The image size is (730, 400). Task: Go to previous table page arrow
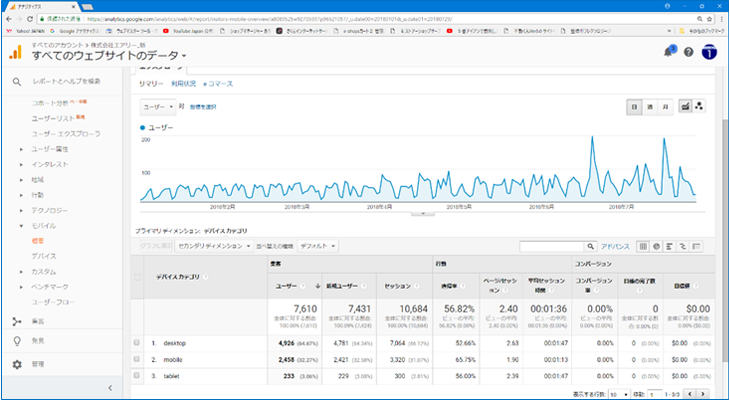point(690,393)
